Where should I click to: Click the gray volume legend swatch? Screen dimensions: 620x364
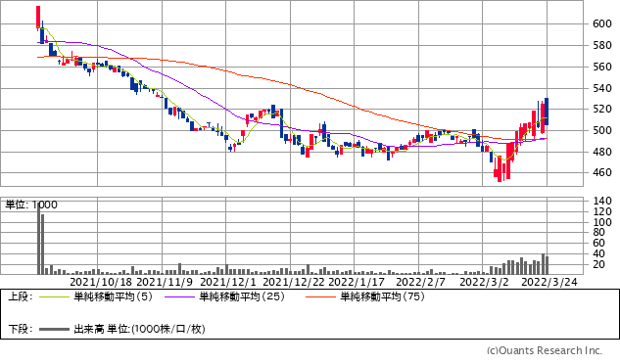pos(54,329)
